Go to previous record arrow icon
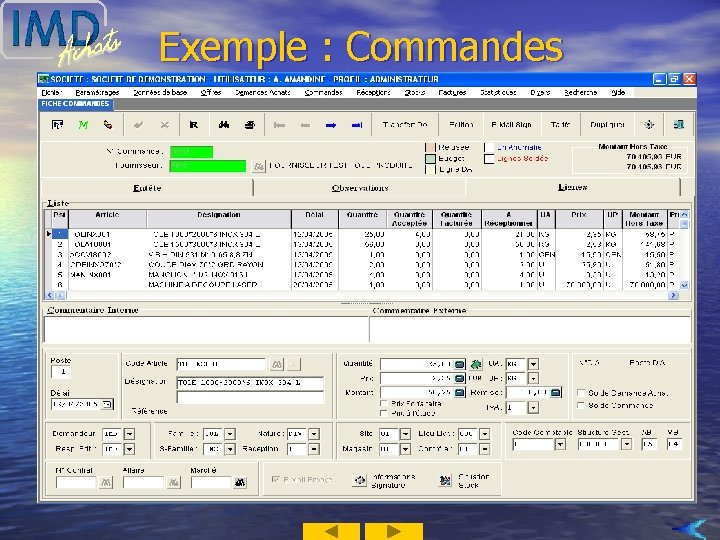The image size is (720, 540). [x=305, y=125]
